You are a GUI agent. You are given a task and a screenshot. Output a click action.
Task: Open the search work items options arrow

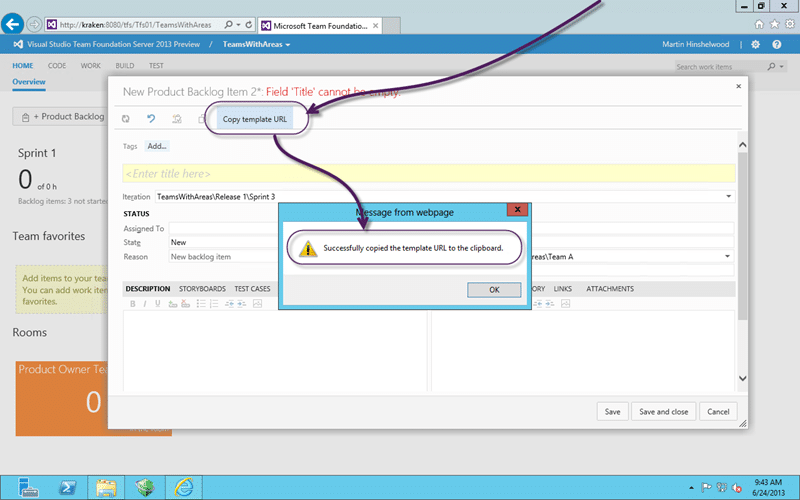(782, 67)
